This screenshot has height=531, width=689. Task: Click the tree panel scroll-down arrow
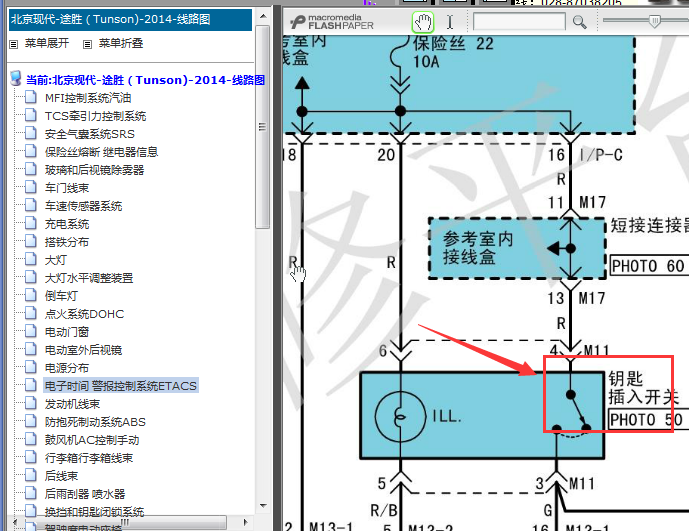263,506
